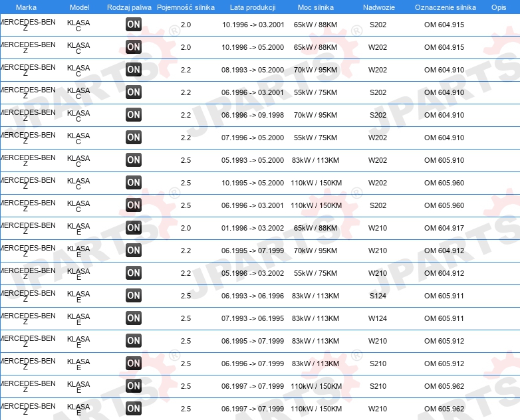This screenshot has height=420, width=520.
Task: Click the Moc silnika column header
Action: [x=316, y=7]
